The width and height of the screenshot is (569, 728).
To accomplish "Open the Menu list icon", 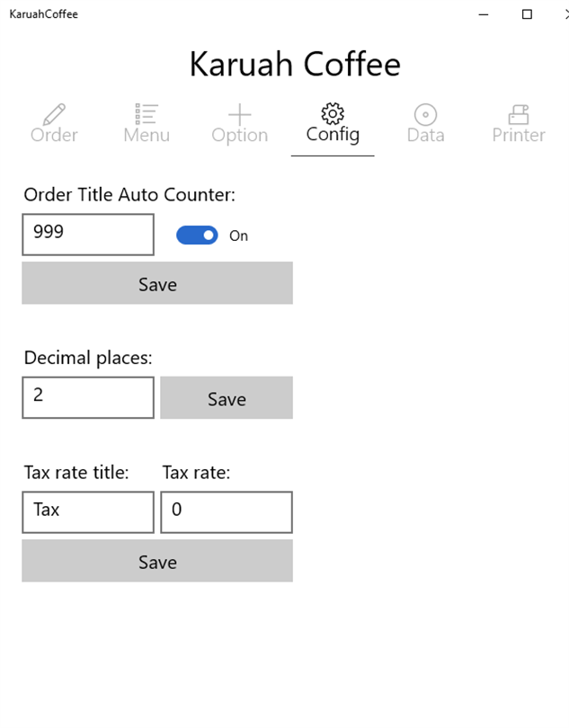I will coord(147,114).
